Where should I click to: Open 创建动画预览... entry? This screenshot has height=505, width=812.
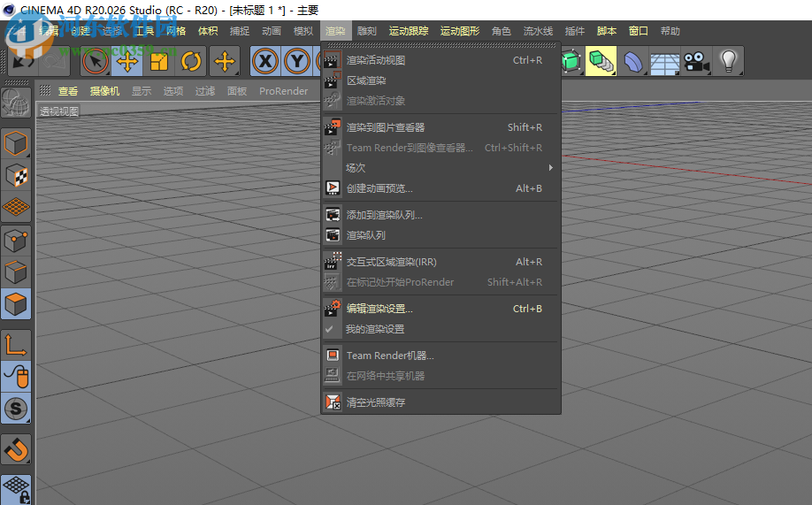[440, 188]
